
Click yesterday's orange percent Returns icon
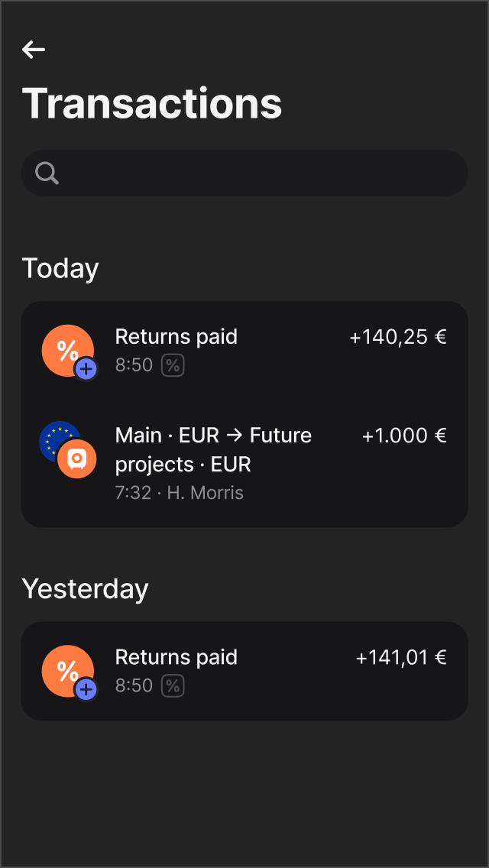pos(66,669)
